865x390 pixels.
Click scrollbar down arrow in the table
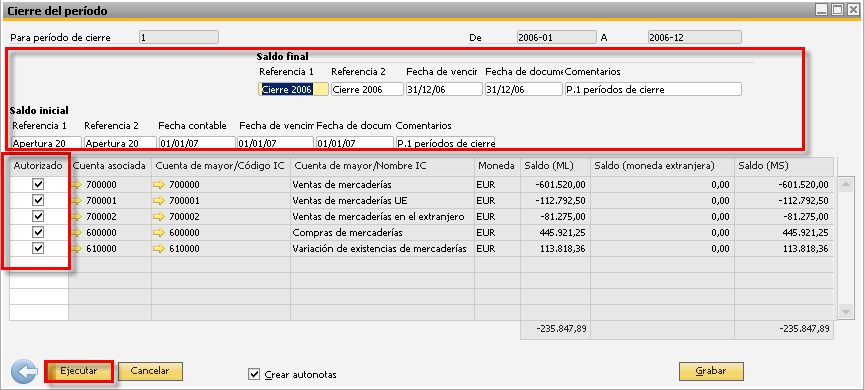(846, 312)
